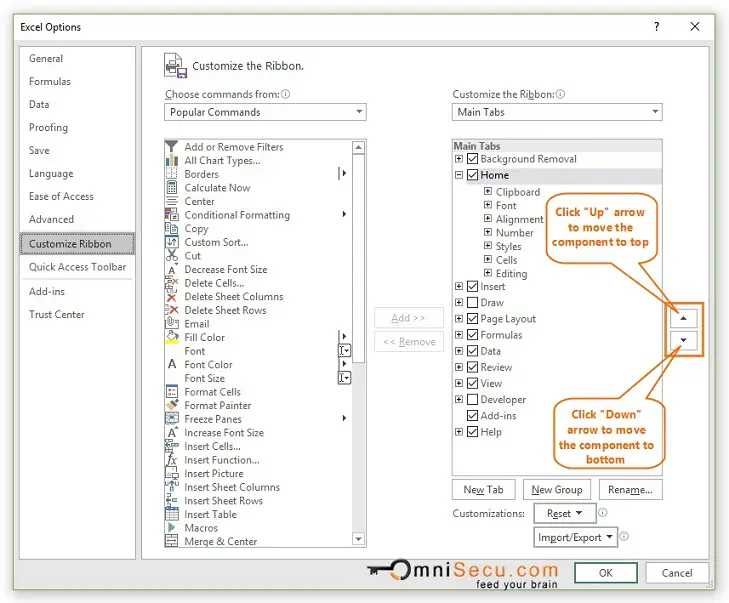The width and height of the screenshot is (729, 603).
Task: Select the Freeze Panes icon
Action: [172, 419]
